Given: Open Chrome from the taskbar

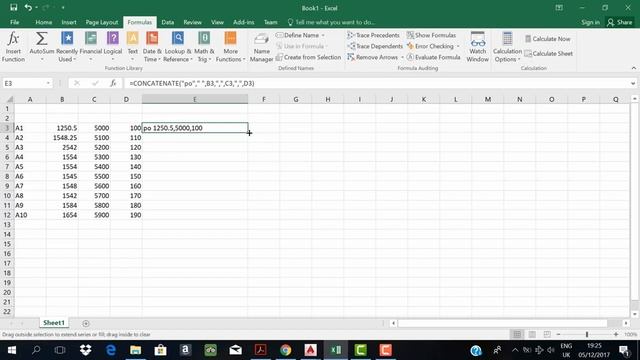Looking at the screenshot, I should coord(286,350).
